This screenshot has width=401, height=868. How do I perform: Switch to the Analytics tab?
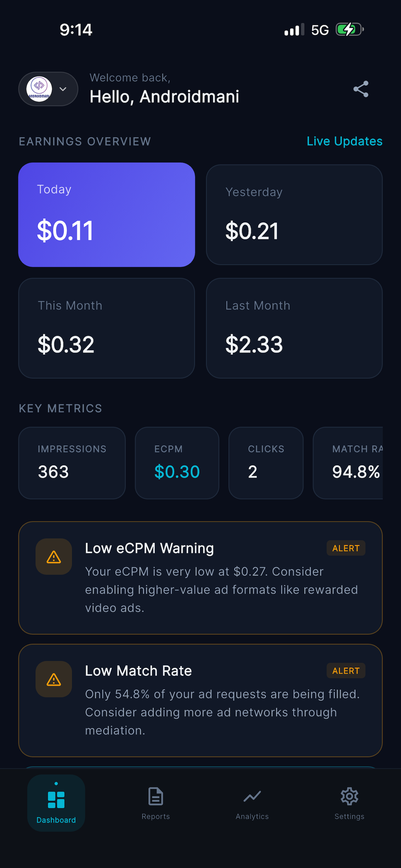click(x=252, y=804)
